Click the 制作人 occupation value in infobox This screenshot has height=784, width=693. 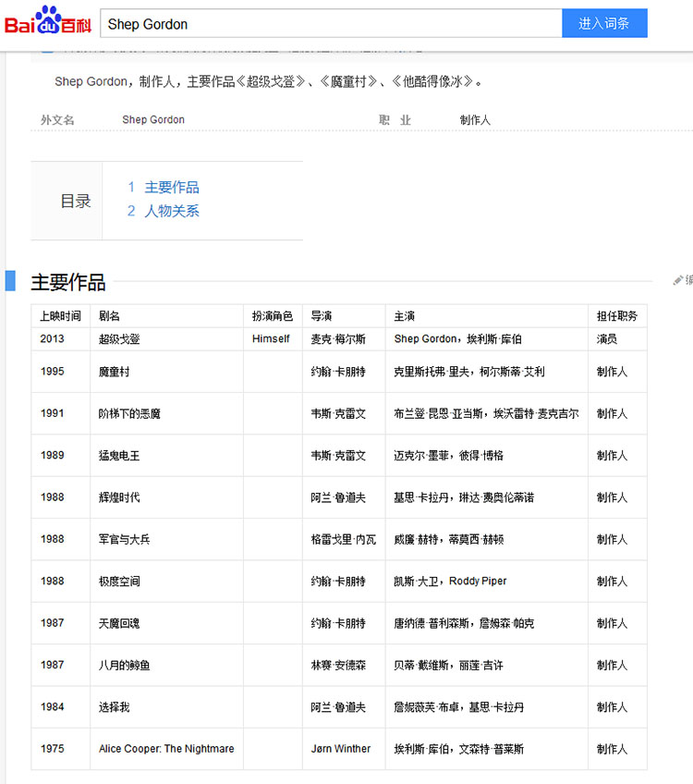pos(475,120)
